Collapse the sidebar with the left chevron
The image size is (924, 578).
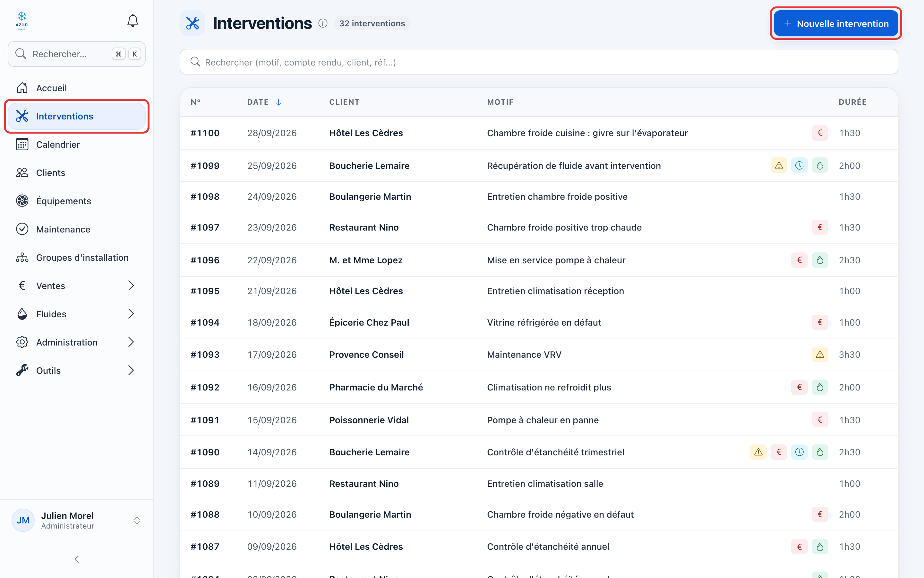tap(77, 559)
